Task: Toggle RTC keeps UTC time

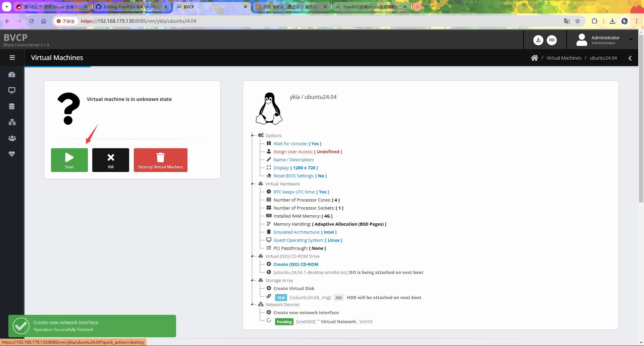Action: click(x=301, y=192)
